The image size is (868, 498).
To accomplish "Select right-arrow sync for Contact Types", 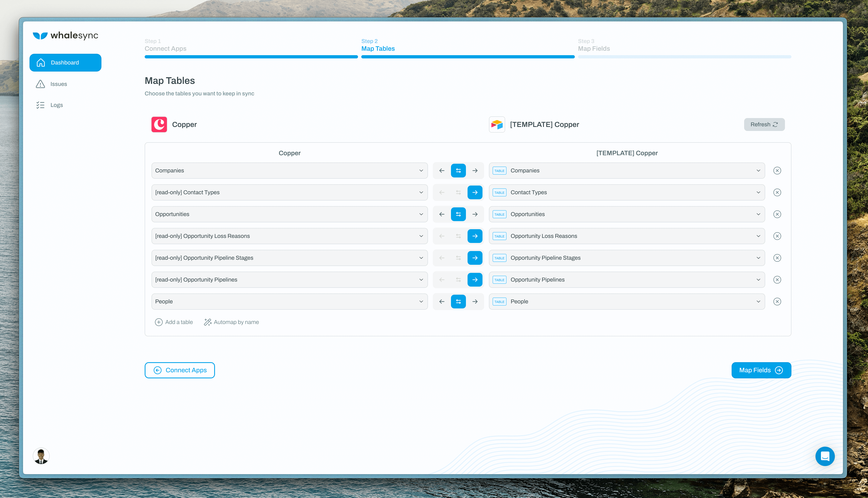I will click(x=475, y=192).
